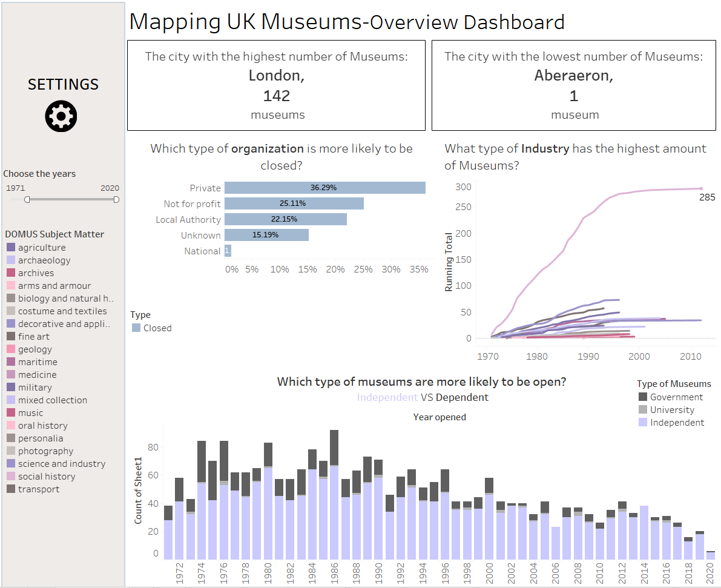Select the University legend swatch
The height and width of the screenshot is (588, 721).
tap(643, 409)
